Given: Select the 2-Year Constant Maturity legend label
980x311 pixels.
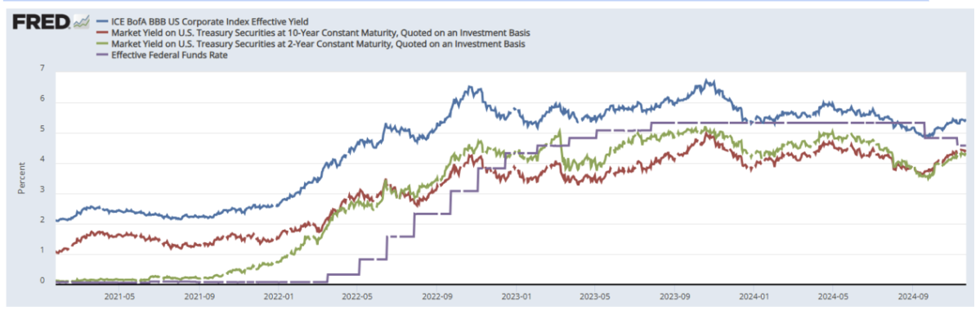Looking at the screenshot, I should (x=316, y=44).
